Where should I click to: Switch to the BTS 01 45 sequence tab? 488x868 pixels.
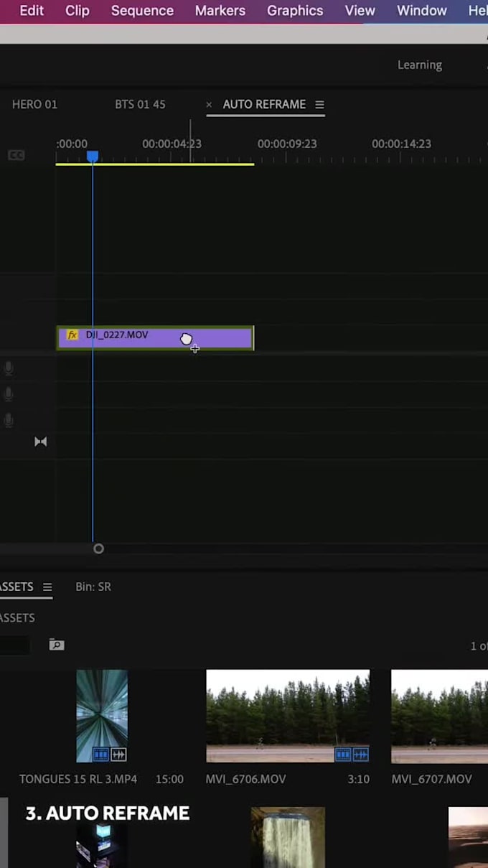click(x=140, y=104)
